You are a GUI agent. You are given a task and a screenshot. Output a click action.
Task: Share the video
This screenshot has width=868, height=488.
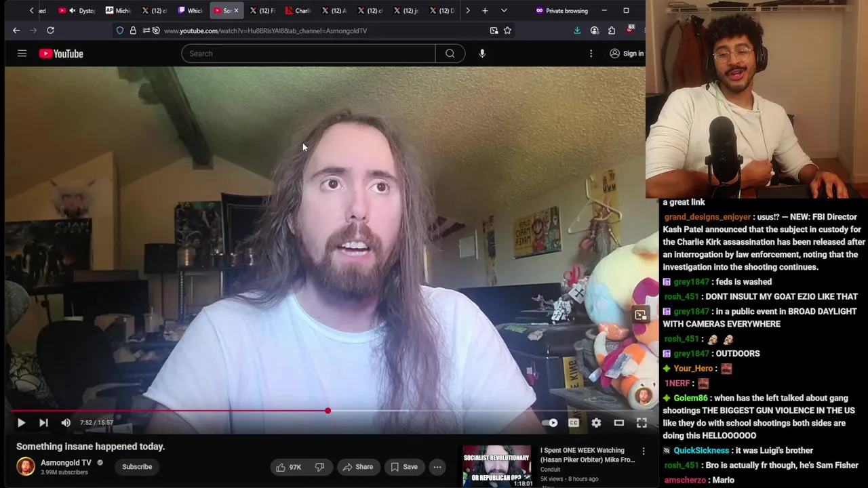[357, 467]
